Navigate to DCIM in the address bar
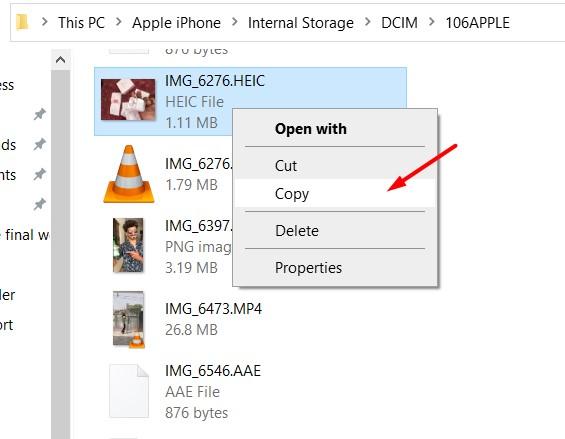Viewport: 565px width, 439px height. pos(399,23)
